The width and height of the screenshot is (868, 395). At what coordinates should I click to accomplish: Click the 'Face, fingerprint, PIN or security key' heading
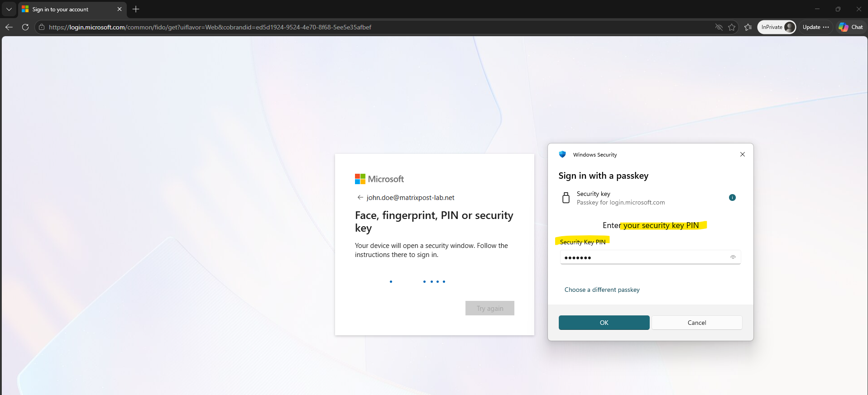[434, 221]
